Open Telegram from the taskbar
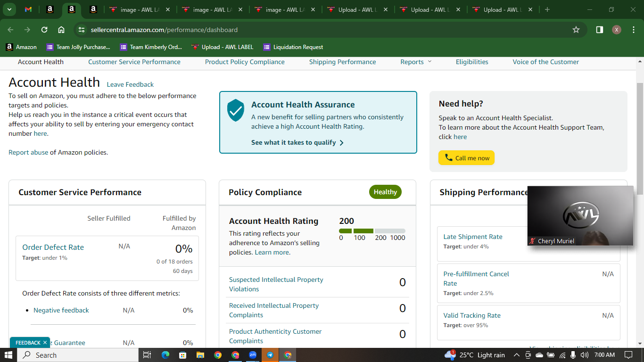The image size is (644, 362). tap(270, 355)
